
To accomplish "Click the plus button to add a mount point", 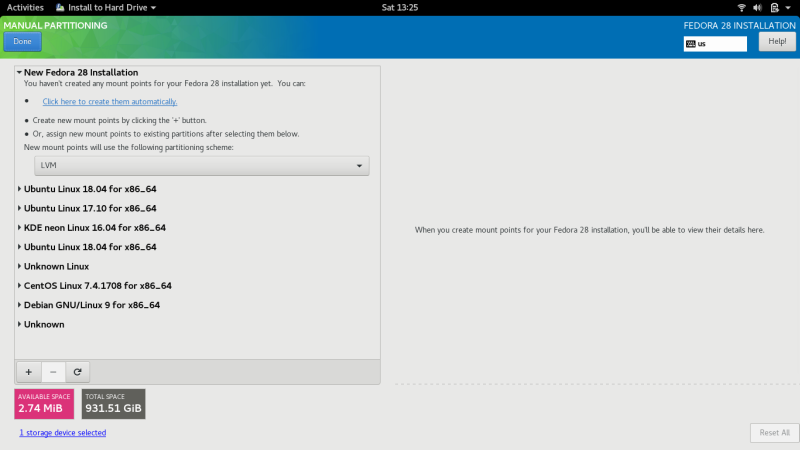I will (x=29, y=372).
